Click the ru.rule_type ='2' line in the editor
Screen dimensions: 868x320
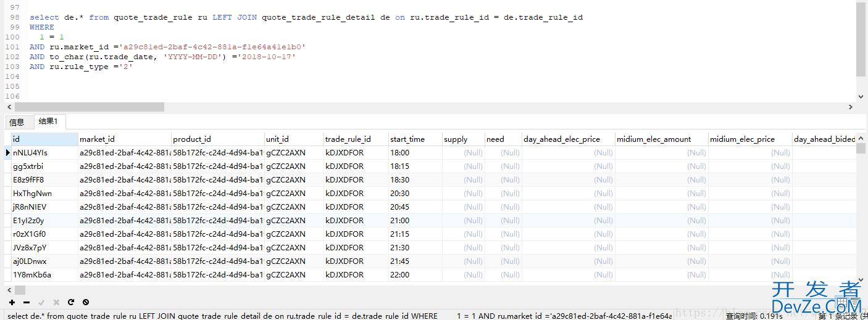(x=81, y=67)
